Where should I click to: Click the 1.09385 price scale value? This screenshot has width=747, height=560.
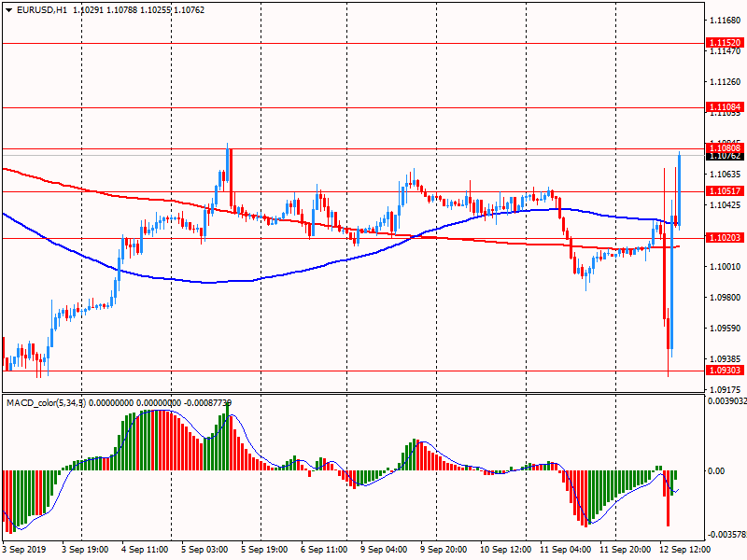coord(726,359)
